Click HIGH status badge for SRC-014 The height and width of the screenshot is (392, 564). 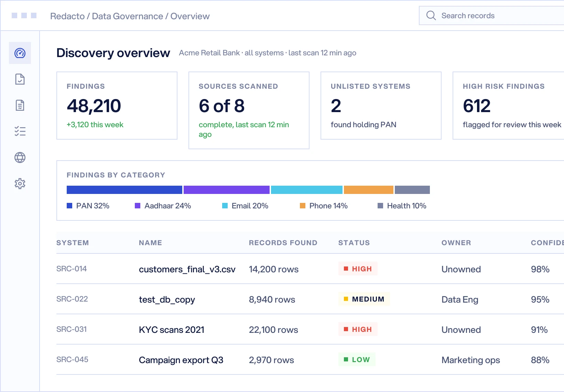(x=358, y=269)
